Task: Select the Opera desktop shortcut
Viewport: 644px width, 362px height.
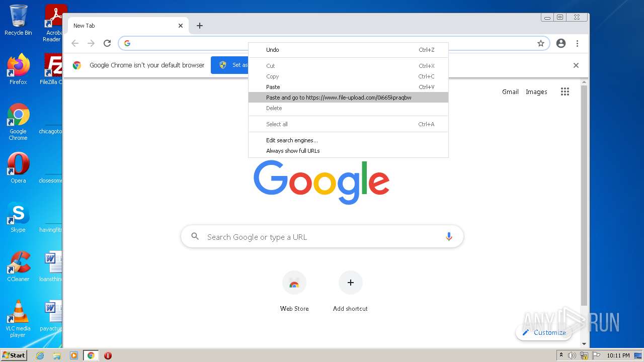Action: click(x=18, y=168)
